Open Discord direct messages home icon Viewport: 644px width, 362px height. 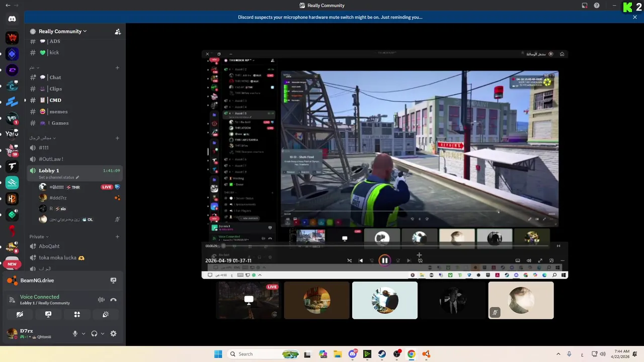click(12, 19)
